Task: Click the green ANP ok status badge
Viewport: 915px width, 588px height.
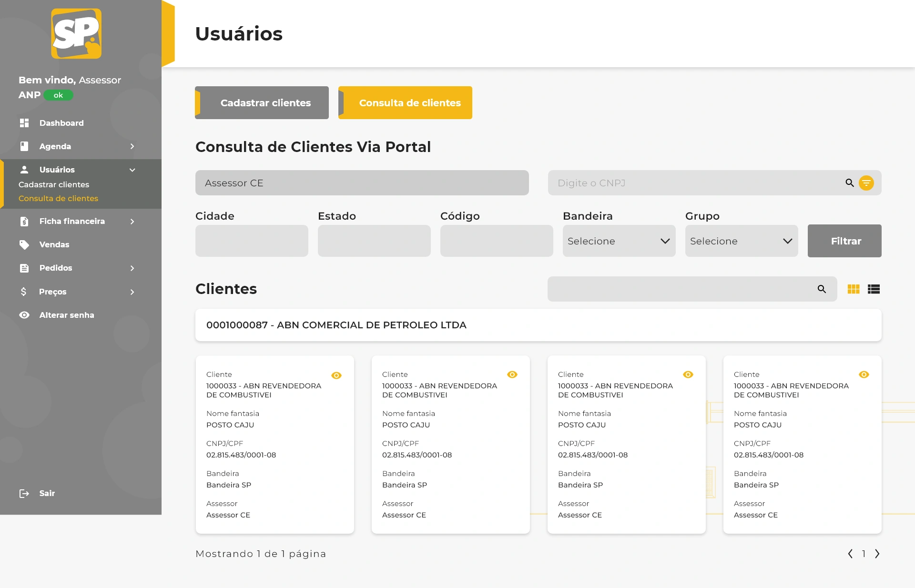Action: click(58, 95)
